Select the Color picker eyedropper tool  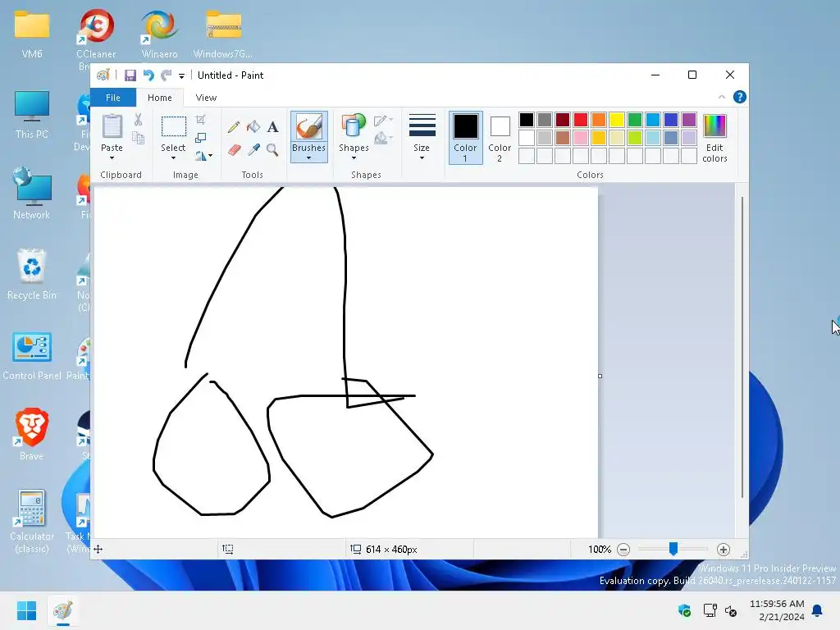[x=253, y=149]
